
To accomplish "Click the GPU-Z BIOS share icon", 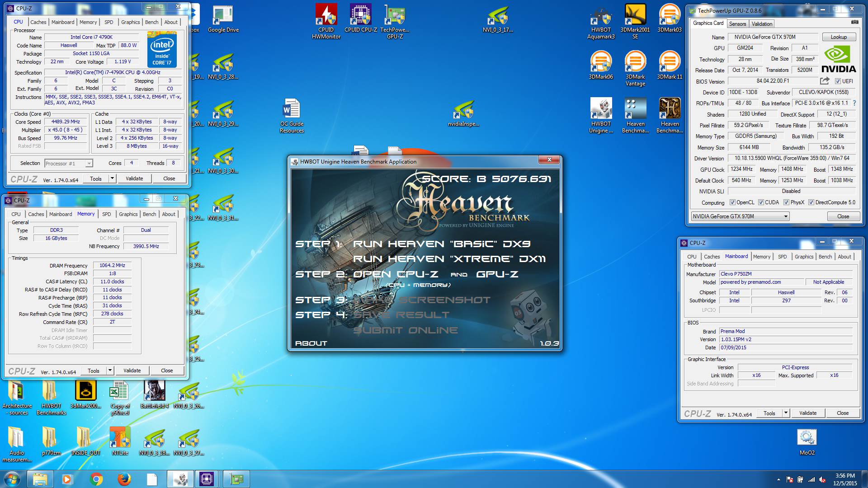I will tap(825, 81).
